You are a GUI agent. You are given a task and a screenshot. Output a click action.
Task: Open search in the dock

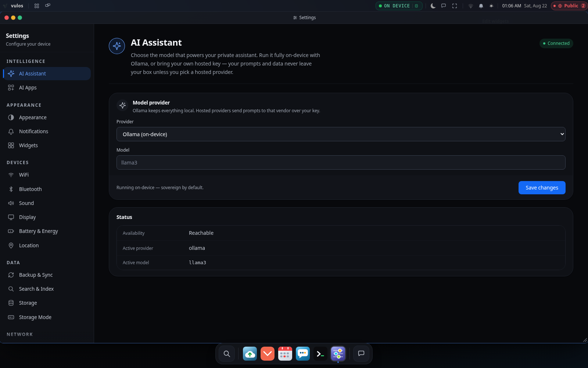[227, 354]
